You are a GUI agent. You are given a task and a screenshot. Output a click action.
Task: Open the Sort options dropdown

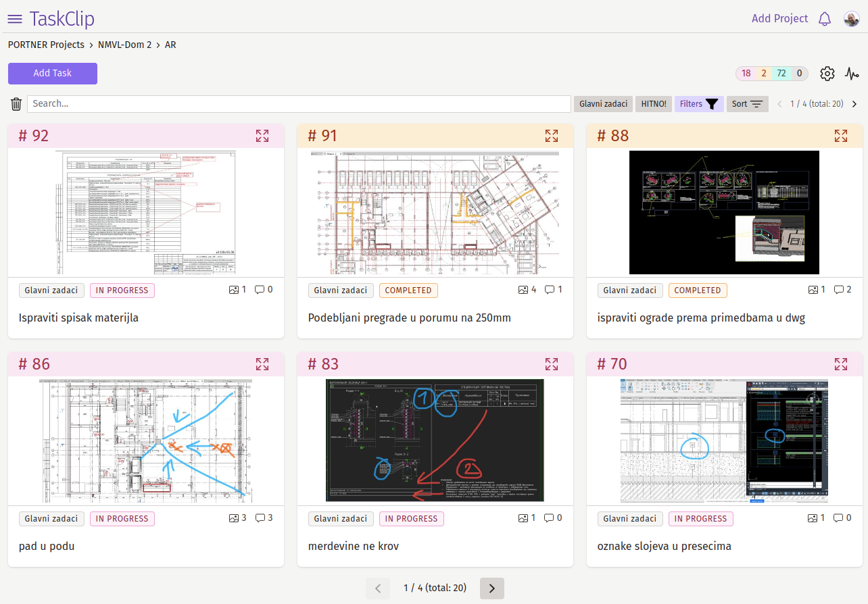click(747, 104)
